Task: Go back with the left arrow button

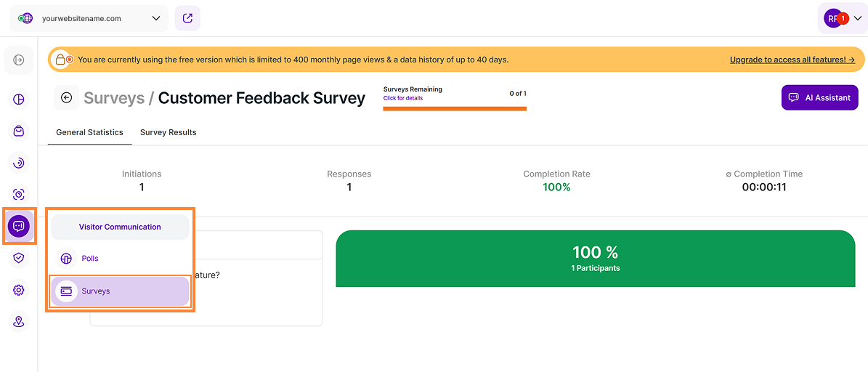Action: pyautogui.click(x=66, y=98)
